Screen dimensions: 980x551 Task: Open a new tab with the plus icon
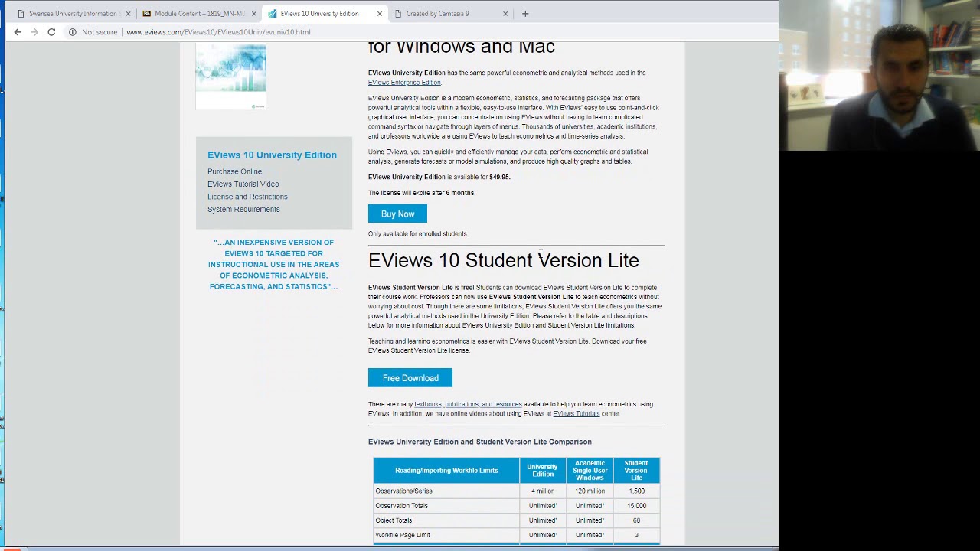click(525, 13)
